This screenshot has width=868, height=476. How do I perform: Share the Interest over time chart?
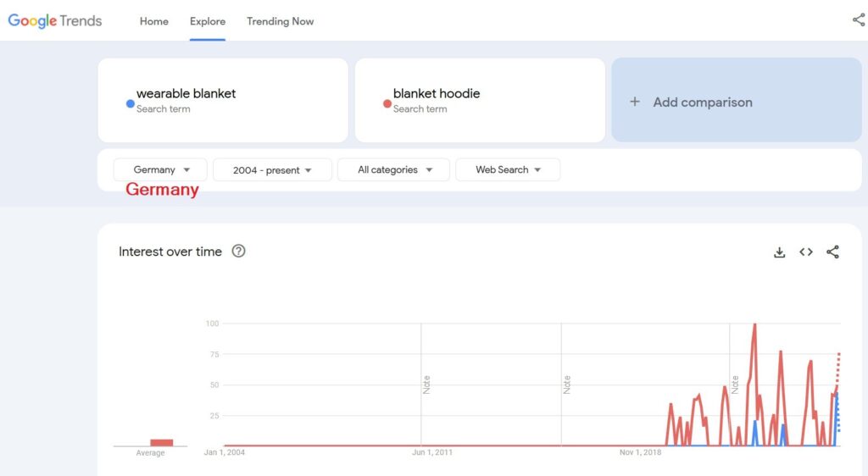point(832,252)
